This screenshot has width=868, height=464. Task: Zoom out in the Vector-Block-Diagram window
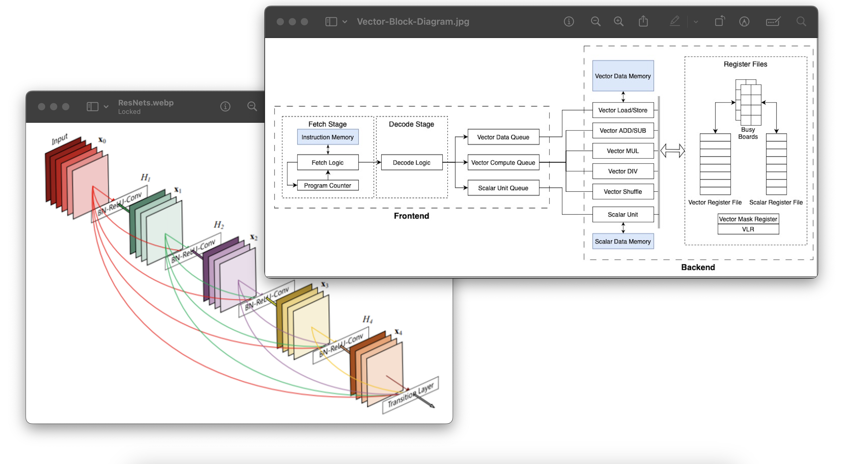[596, 22]
